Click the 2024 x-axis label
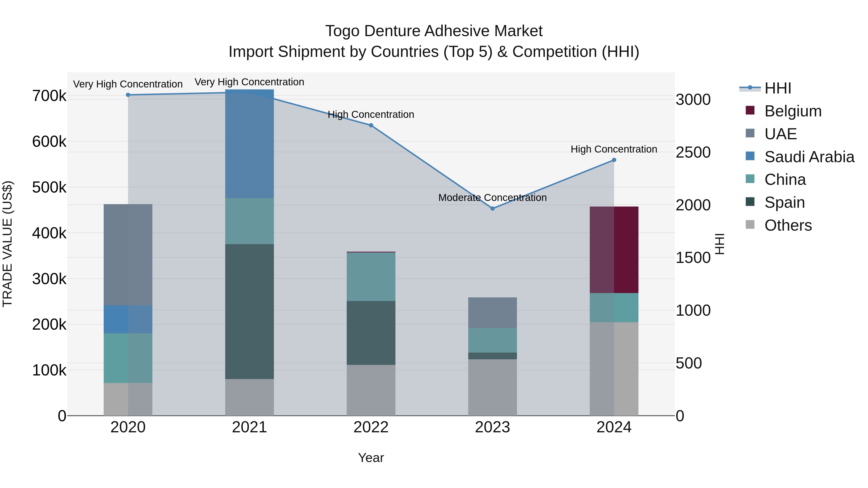The height and width of the screenshot is (488, 868). pos(614,427)
